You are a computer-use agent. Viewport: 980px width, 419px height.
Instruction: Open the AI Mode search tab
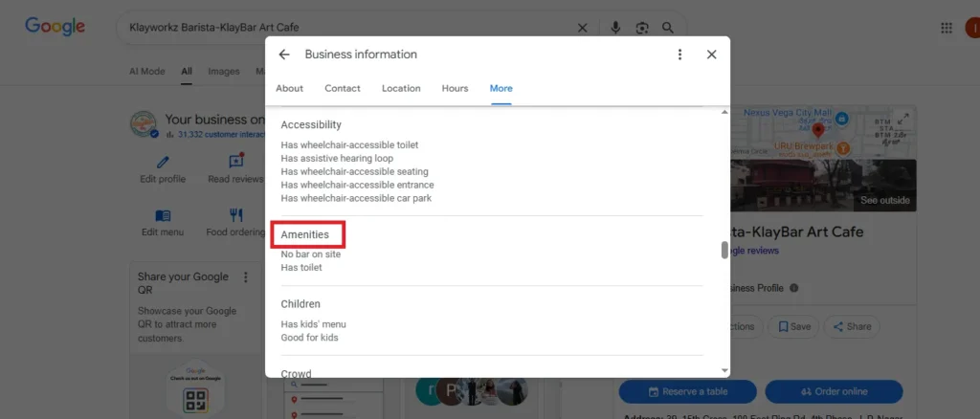(x=146, y=71)
